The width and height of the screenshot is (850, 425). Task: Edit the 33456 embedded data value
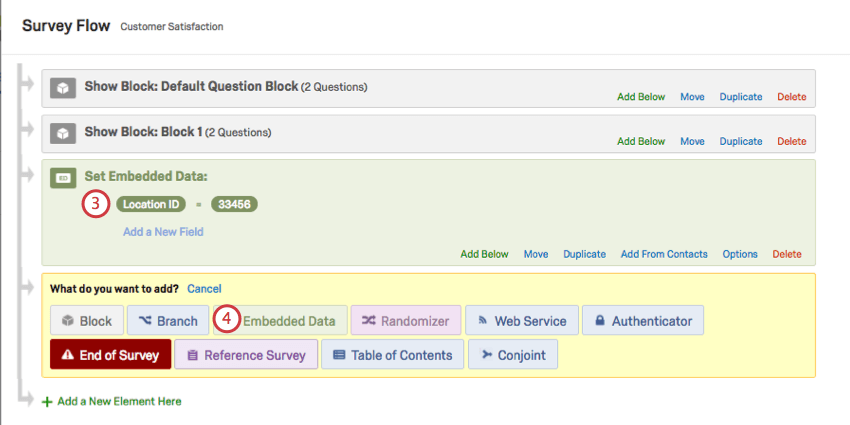(x=234, y=204)
